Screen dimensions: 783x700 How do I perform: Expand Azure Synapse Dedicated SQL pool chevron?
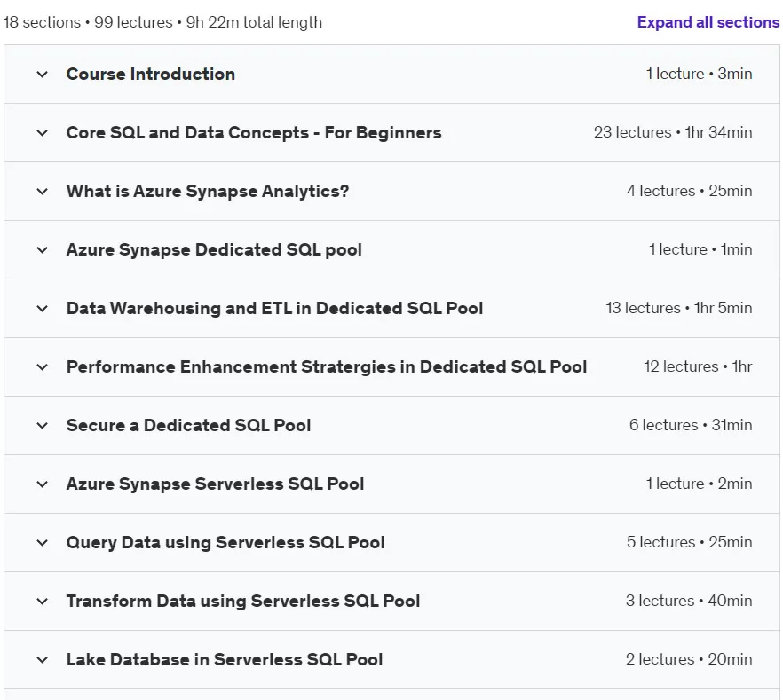coord(43,250)
